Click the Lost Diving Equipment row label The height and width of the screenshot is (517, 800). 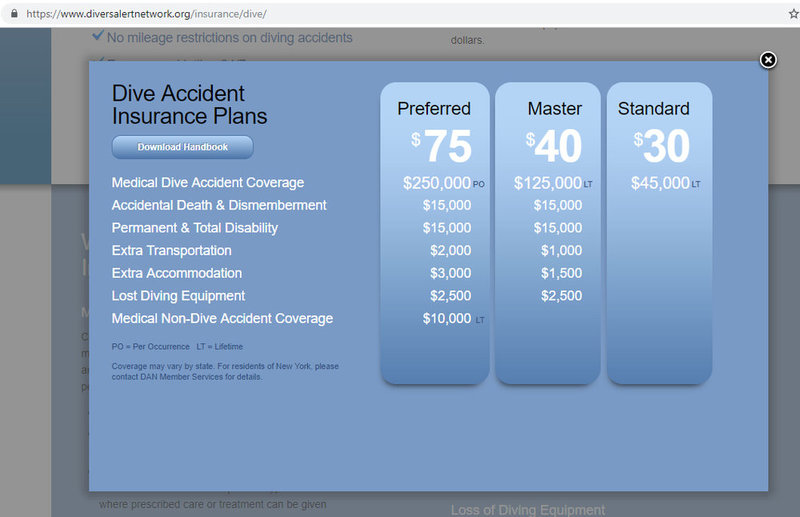click(178, 296)
